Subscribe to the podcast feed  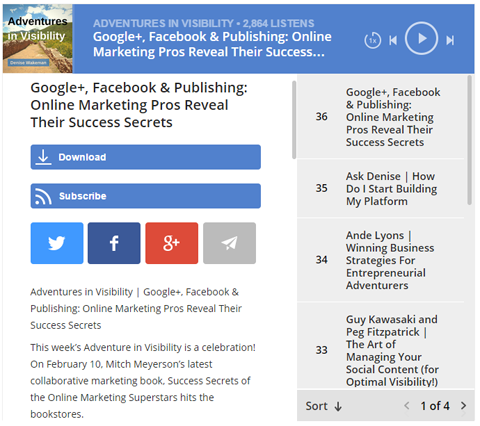click(146, 196)
